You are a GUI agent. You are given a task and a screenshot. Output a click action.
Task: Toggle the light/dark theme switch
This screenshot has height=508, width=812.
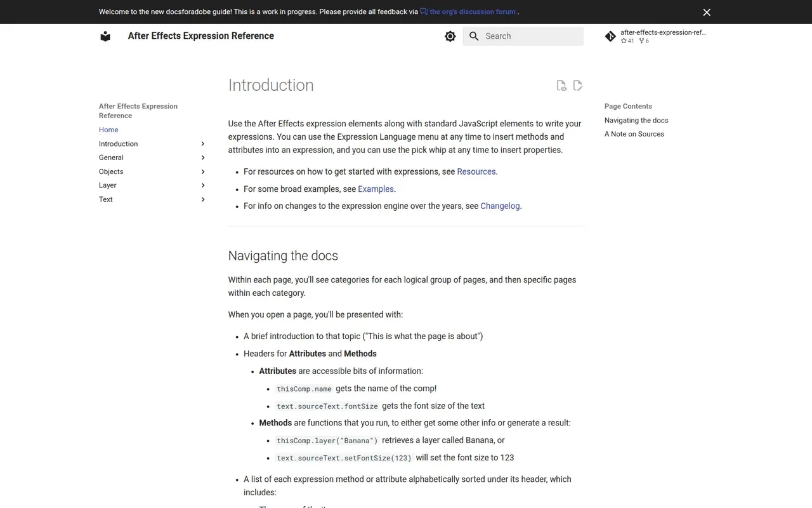click(450, 36)
